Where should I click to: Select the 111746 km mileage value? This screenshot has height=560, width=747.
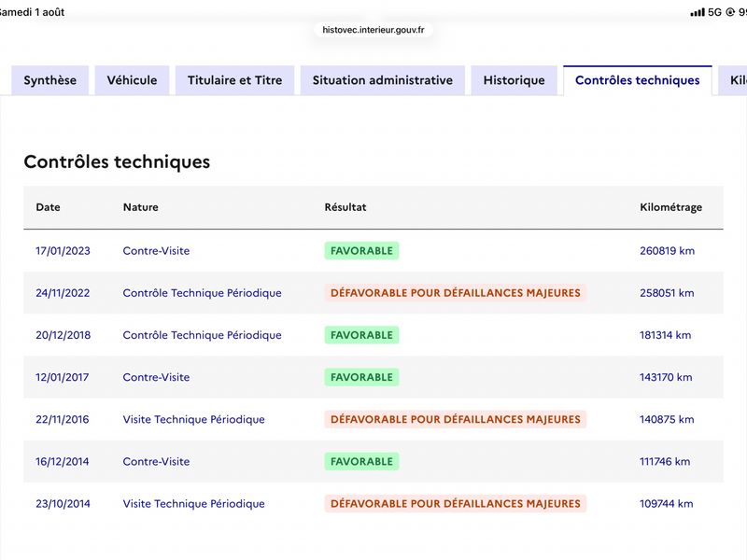tap(665, 461)
